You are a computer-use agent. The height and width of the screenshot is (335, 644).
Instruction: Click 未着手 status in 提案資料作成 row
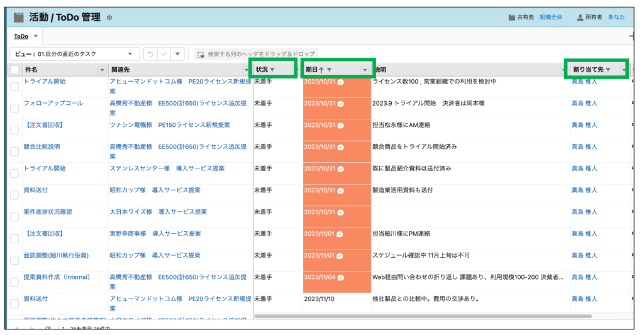click(263, 277)
